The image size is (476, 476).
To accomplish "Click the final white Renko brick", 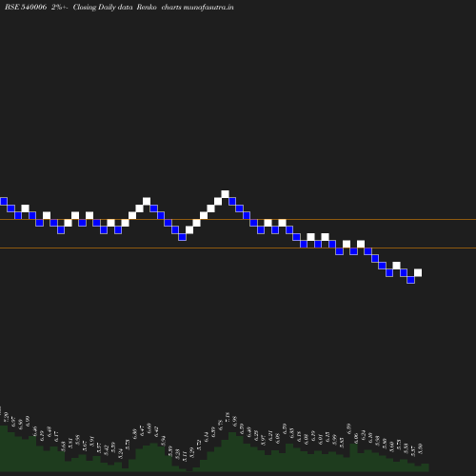I will [418, 272].
